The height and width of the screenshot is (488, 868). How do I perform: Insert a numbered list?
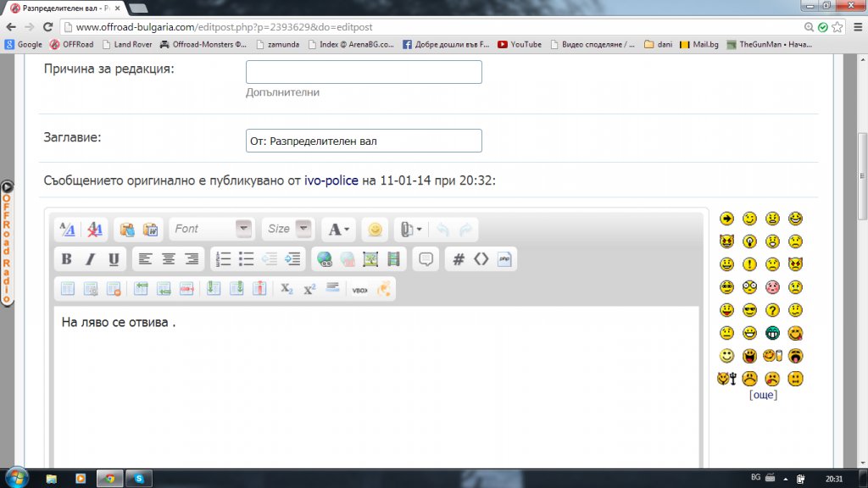pyautogui.click(x=223, y=259)
